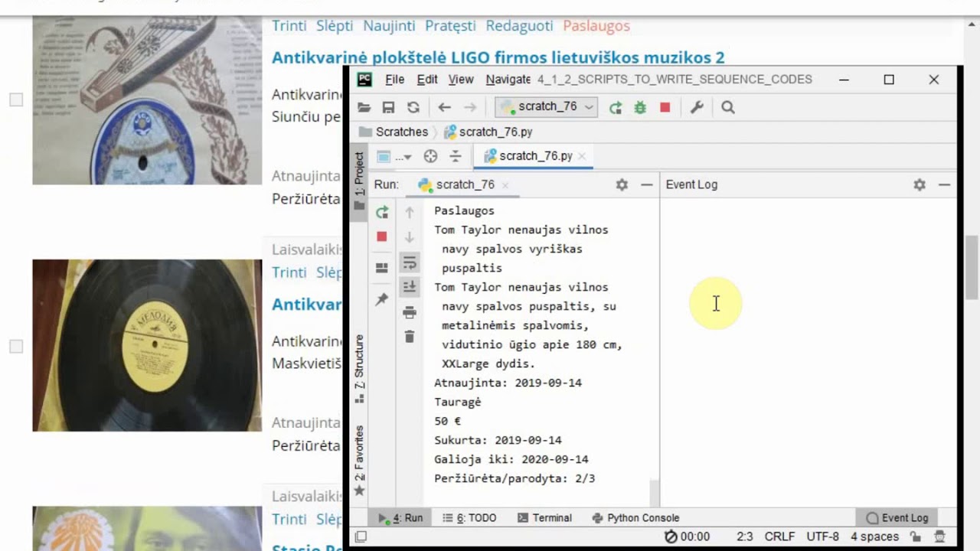
Task: Open file using toolbar folder icon
Action: 364,108
